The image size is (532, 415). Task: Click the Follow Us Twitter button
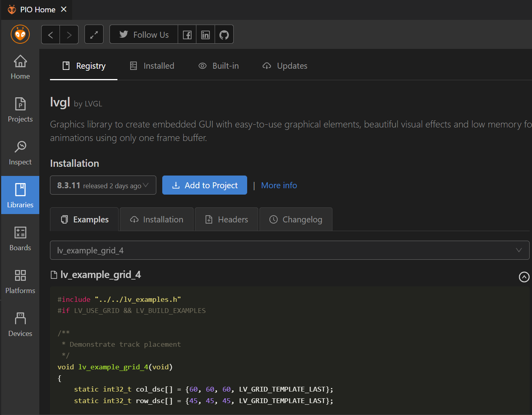coord(144,35)
